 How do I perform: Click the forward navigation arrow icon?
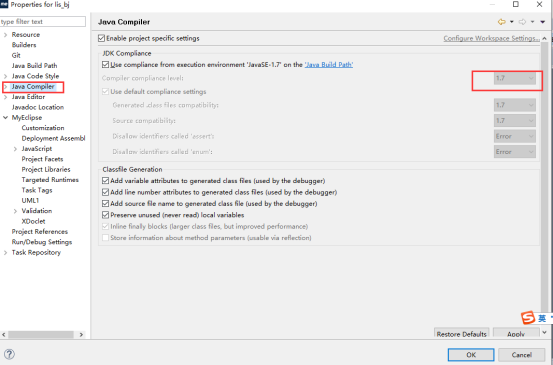[x=522, y=22]
